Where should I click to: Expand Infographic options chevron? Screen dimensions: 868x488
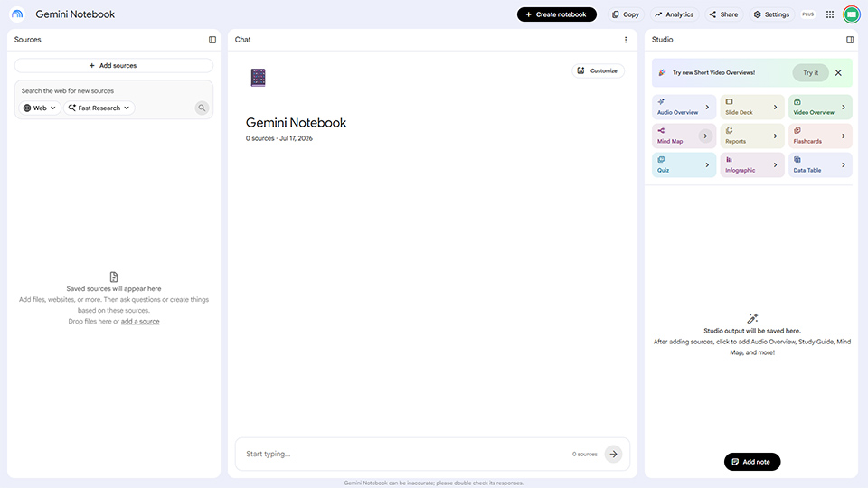point(775,164)
